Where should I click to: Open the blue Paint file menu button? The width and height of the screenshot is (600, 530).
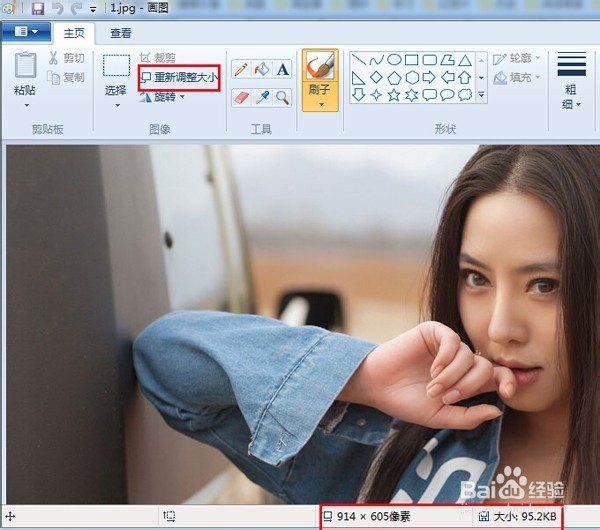[x=26, y=31]
